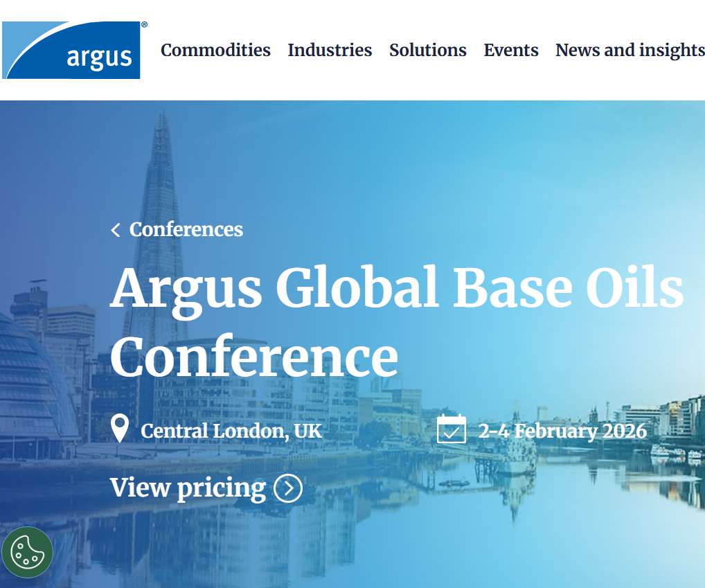Click the word Conference in the title
This screenshot has width=705, height=588.
pyautogui.click(x=253, y=356)
